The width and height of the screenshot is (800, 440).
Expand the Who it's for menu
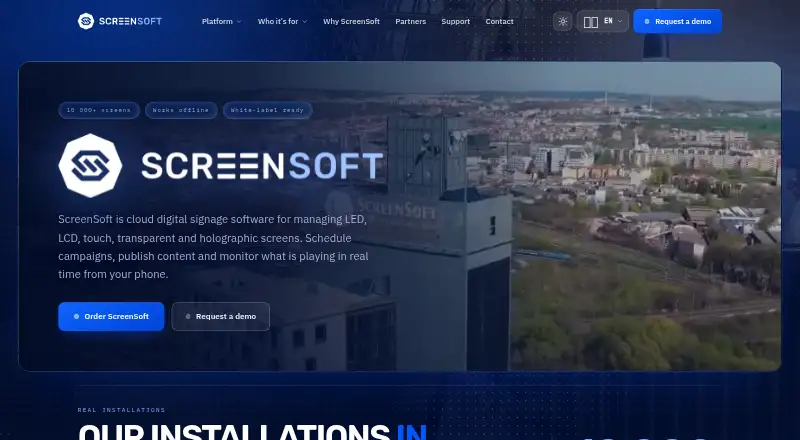282,21
